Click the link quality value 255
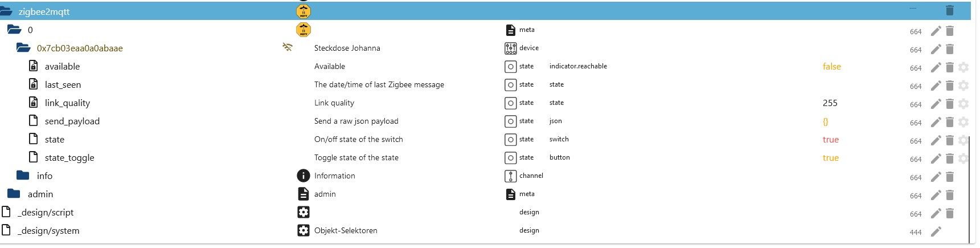The height and width of the screenshot is (248, 980). point(830,103)
